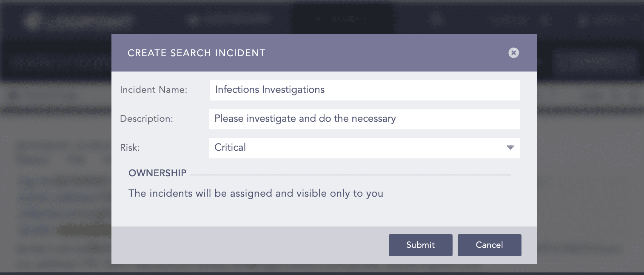Viewport: 644px width, 275px height.
Task: Click the CREATE SEARCH INCIDENT title
Action: (x=197, y=53)
